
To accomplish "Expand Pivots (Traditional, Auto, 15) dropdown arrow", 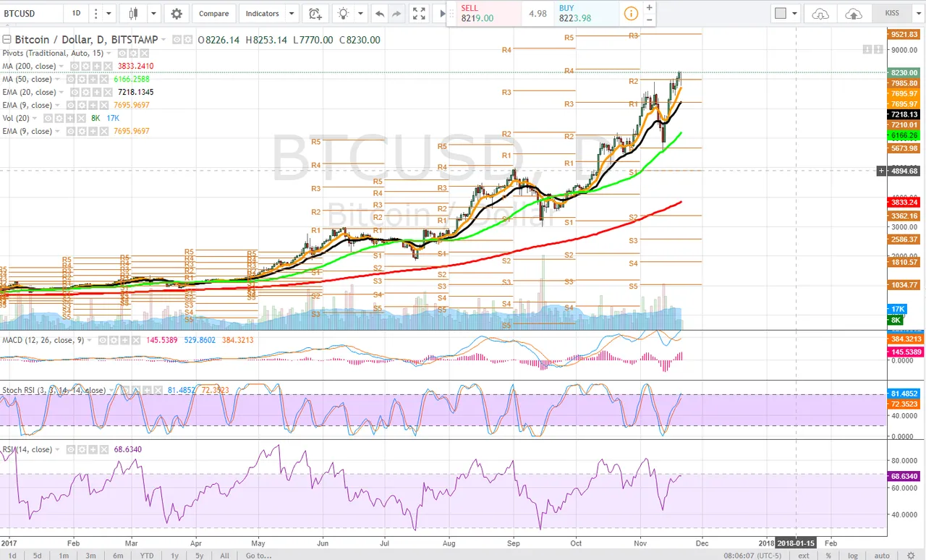I will point(109,54).
